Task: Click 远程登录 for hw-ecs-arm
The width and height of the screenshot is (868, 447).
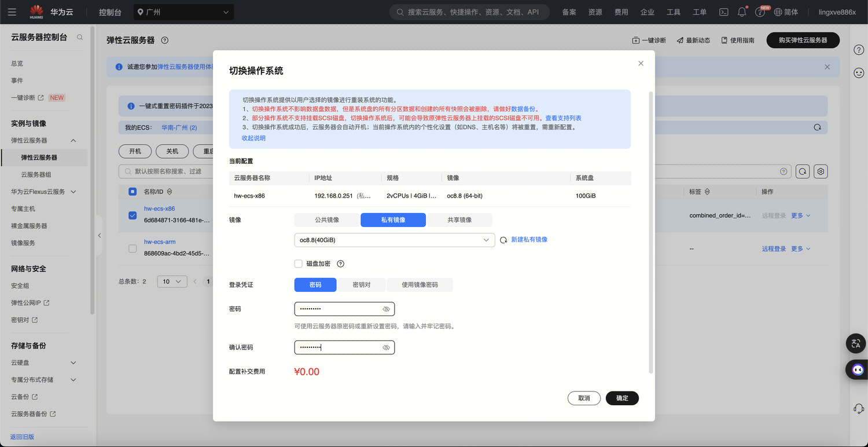Action: pos(774,249)
